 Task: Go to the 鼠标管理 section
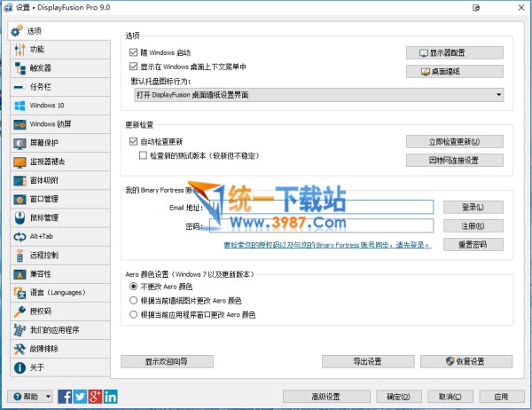pos(56,217)
